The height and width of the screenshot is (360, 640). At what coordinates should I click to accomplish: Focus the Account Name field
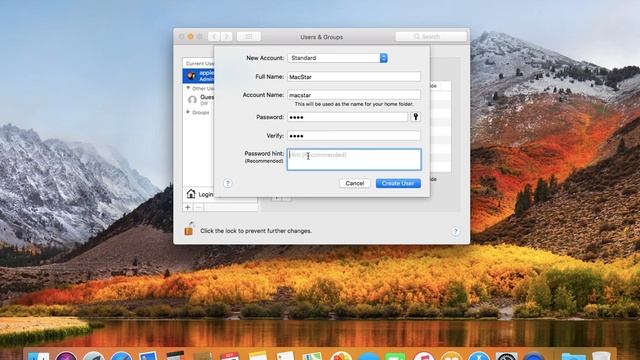point(354,95)
